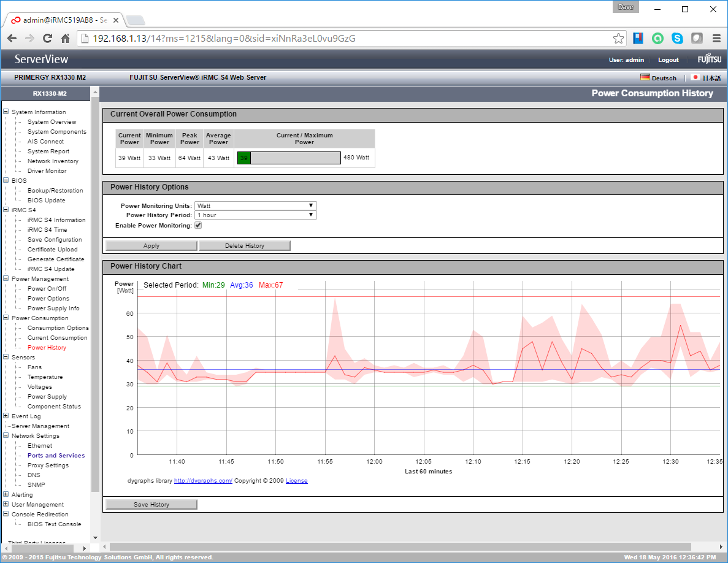Viewport: 728px width, 563px height.
Task: Click the browser home icon
Action: coord(65,39)
